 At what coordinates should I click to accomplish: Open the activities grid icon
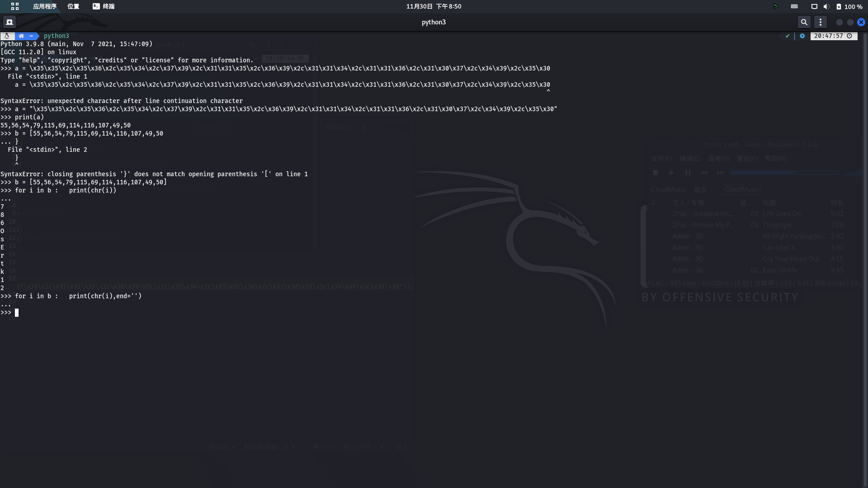[x=15, y=6]
